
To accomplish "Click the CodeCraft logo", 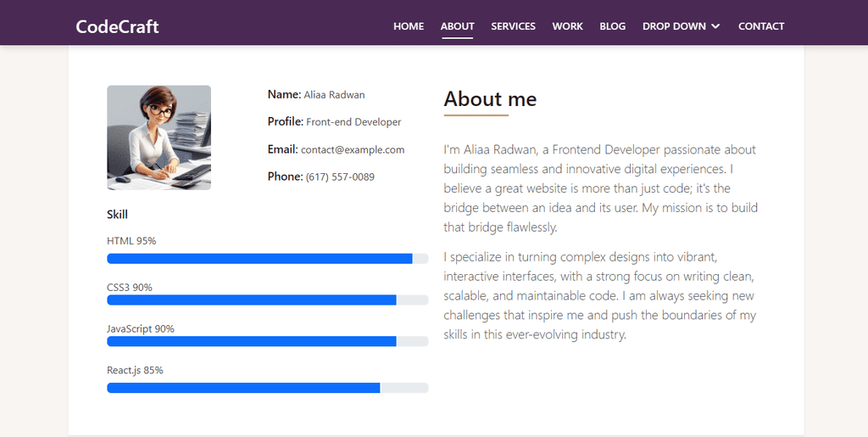I will tap(117, 26).
